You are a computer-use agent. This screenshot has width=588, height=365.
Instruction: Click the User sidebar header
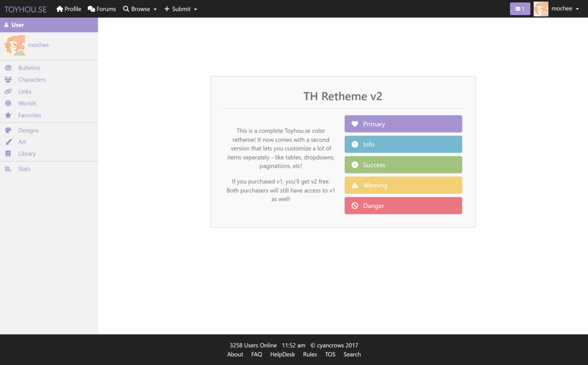click(x=49, y=25)
